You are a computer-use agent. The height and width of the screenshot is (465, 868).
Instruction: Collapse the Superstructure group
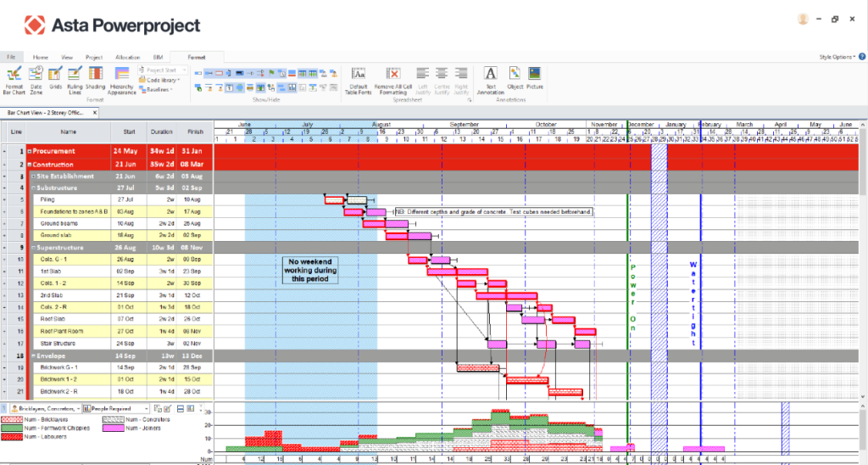[33, 248]
